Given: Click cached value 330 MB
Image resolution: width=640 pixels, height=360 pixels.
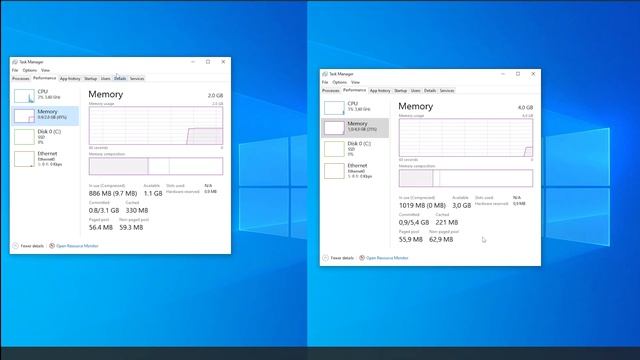Looking at the screenshot, I should click(137, 211).
